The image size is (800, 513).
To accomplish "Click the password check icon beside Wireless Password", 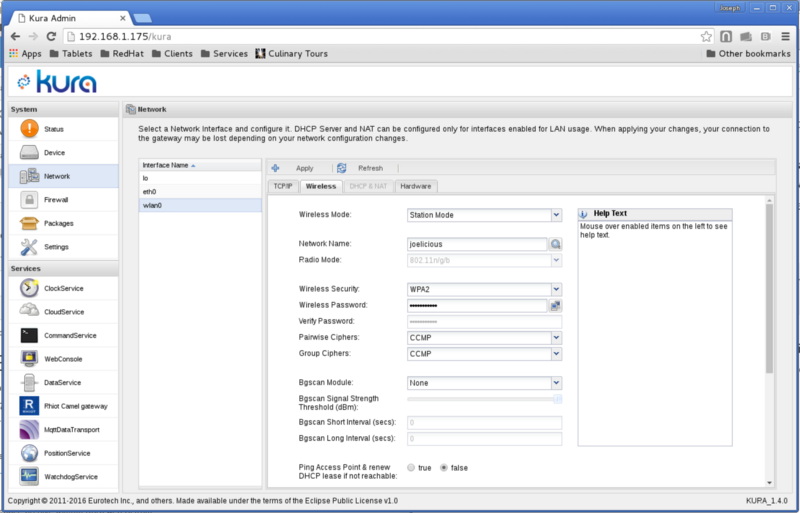I will [556, 305].
